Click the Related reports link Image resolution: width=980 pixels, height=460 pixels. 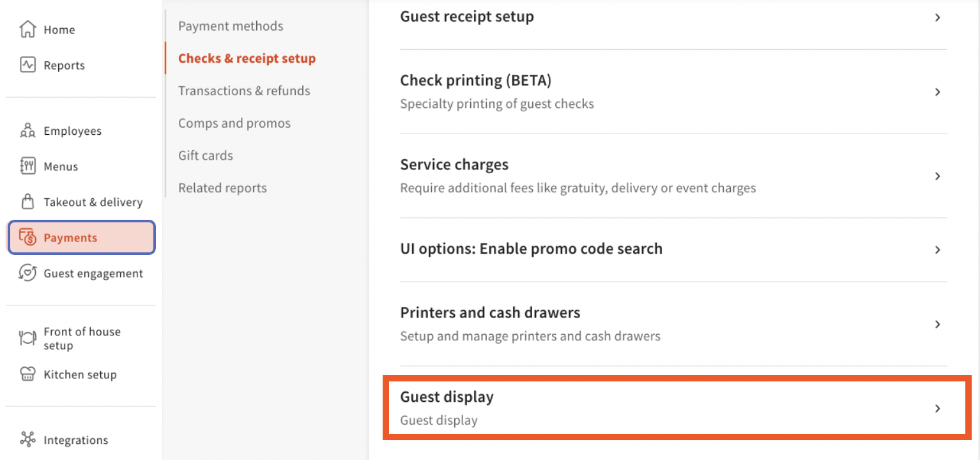coord(222,188)
